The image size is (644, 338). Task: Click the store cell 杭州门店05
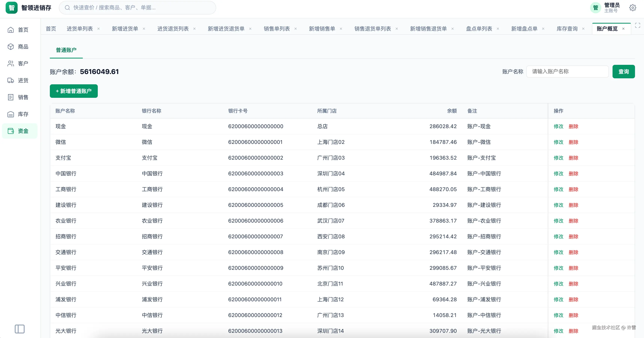point(331,189)
